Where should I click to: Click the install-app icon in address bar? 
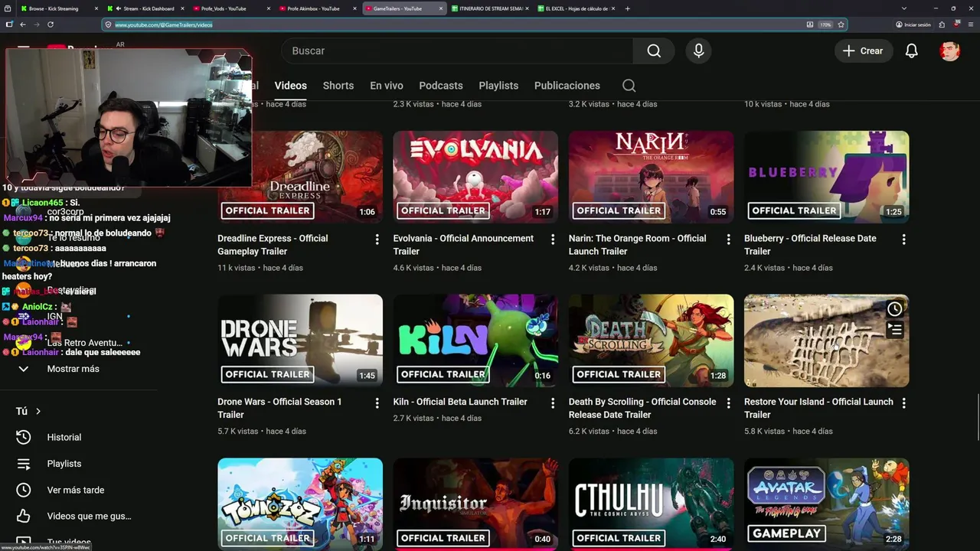click(x=810, y=24)
